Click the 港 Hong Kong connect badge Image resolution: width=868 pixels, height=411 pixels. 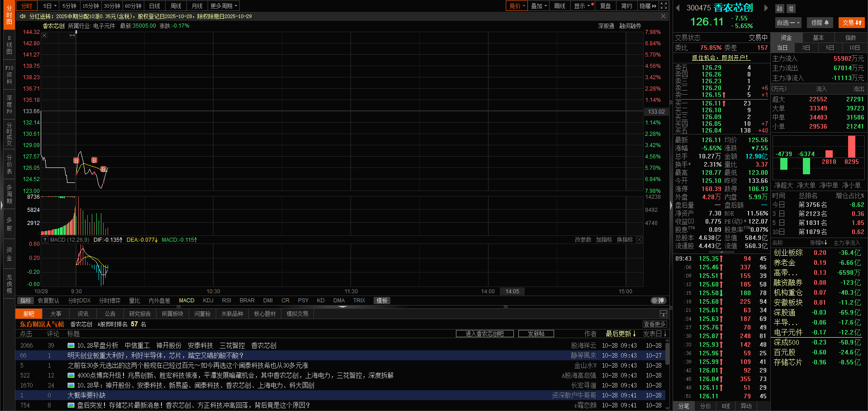coord(790,9)
